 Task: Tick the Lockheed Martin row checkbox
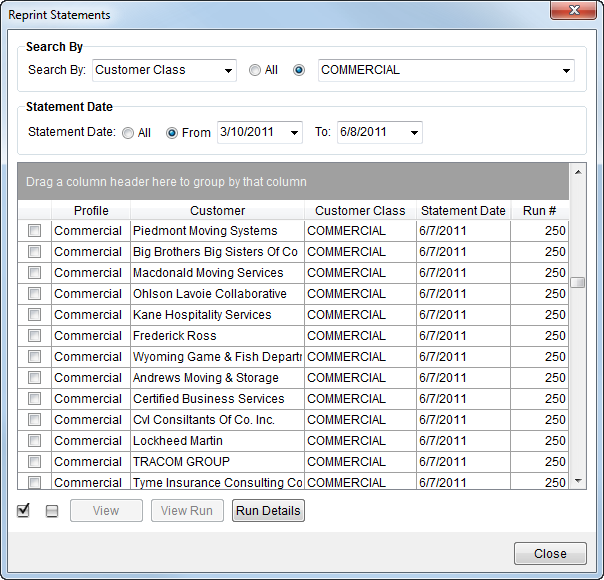[34, 441]
